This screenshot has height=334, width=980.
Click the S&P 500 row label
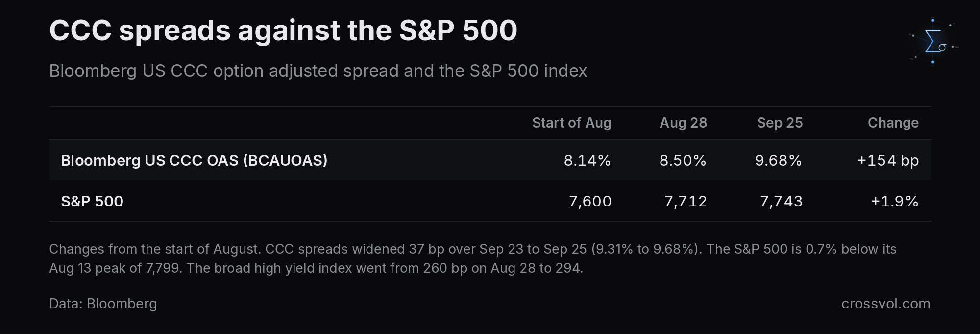[92, 201]
